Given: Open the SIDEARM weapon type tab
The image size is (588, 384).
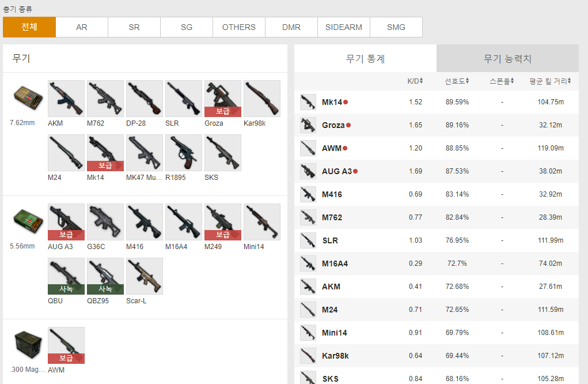Looking at the screenshot, I should 343,27.
